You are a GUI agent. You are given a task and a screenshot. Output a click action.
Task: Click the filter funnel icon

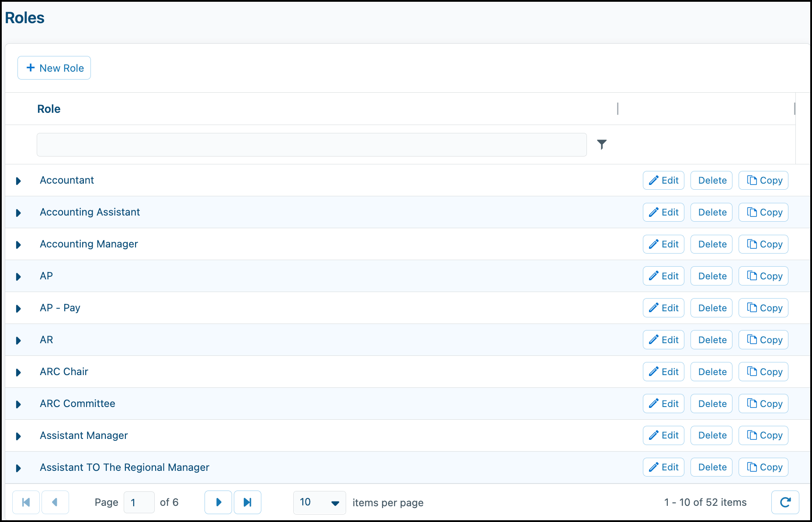(602, 144)
